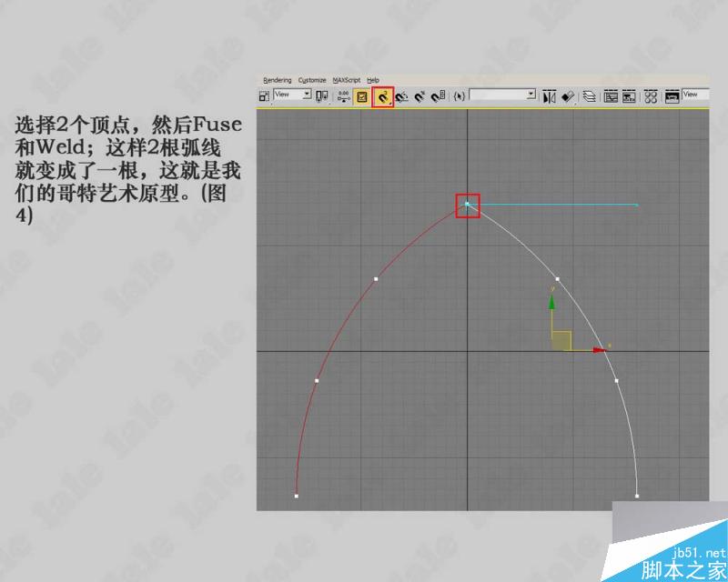The height and width of the screenshot is (582, 728).
Task: Open the reference coordinate View dropdown
Action: (291, 94)
